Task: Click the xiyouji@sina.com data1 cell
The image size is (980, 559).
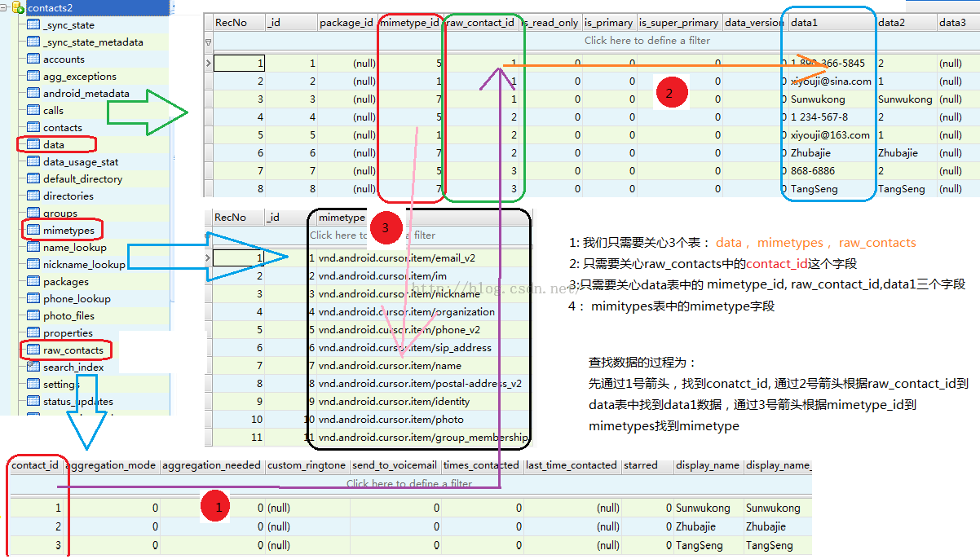Action: click(x=830, y=81)
